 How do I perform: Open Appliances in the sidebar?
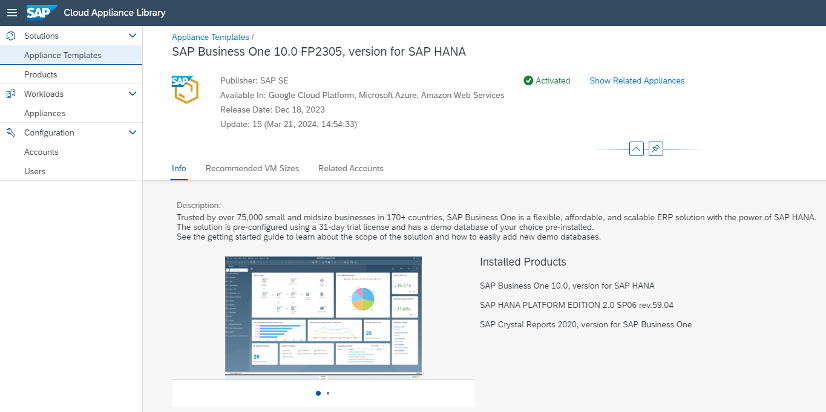71,113
